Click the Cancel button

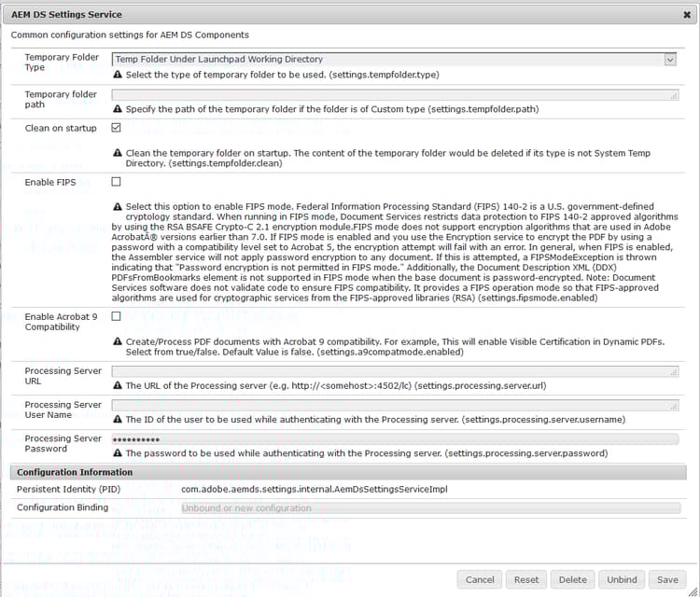(x=480, y=579)
